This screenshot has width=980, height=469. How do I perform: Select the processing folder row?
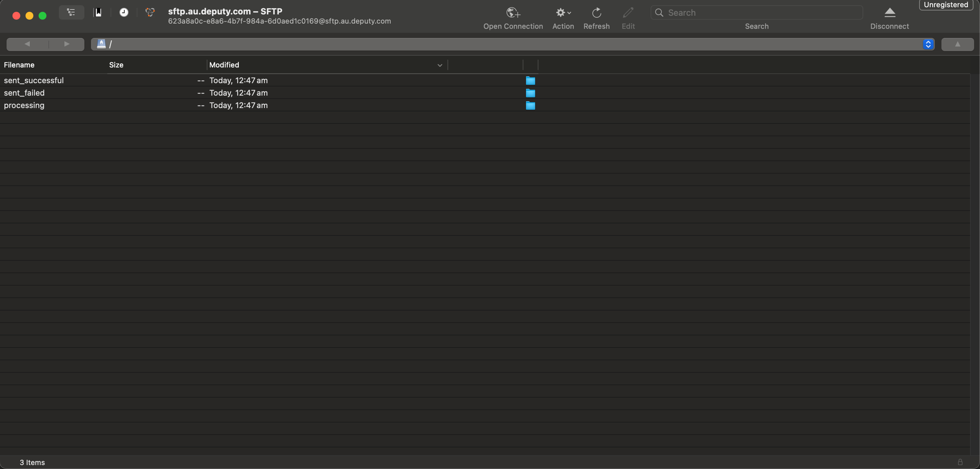click(x=24, y=105)
